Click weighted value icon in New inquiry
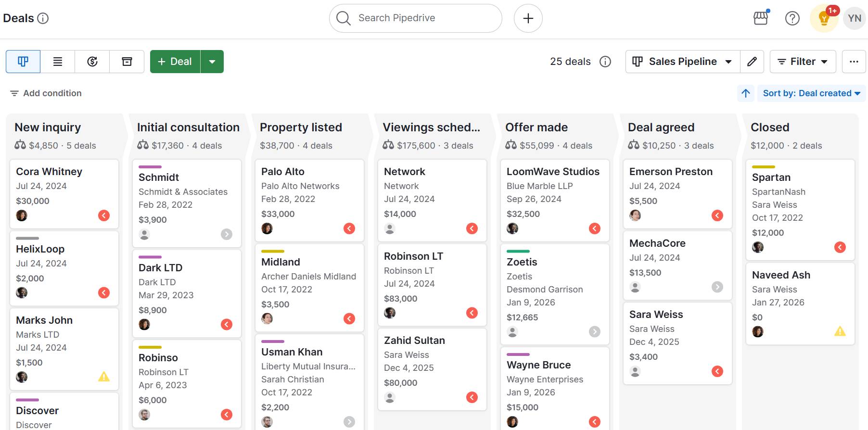Image resolution: width=868 pixels, height=430 pixels. [x=20, y=145]
